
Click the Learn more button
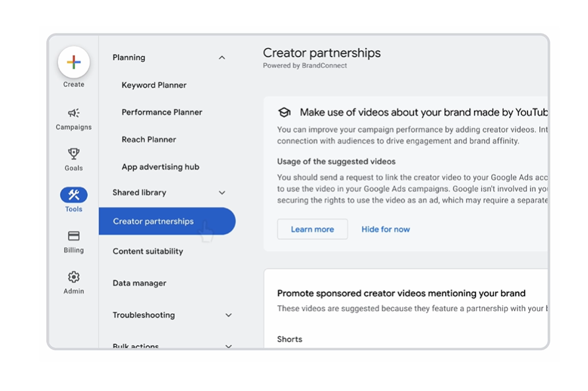pyautogui.click(x=312, y=229)
